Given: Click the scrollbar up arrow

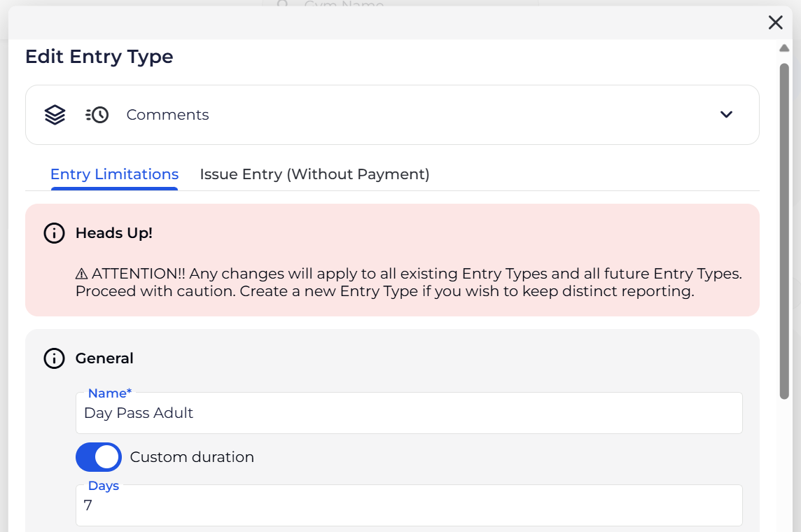Looking at the screenshot, I should pos(784,48).
